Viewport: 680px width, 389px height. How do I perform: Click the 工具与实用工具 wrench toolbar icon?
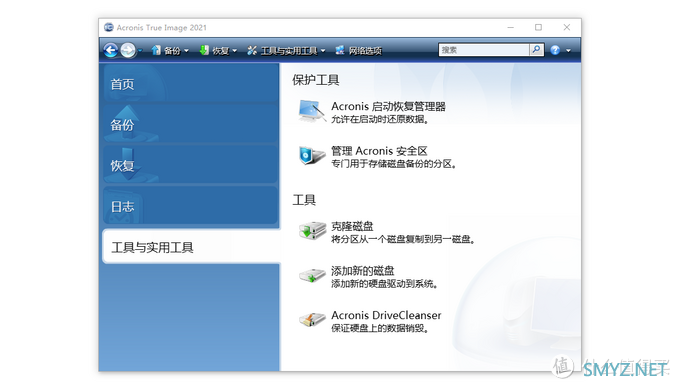(252, 50)
